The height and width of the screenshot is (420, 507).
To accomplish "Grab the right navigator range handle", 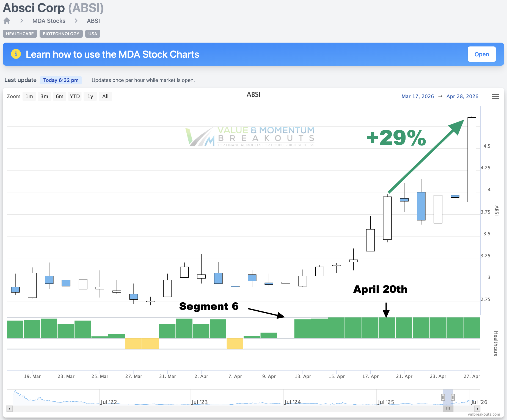I will coord(453,397).
